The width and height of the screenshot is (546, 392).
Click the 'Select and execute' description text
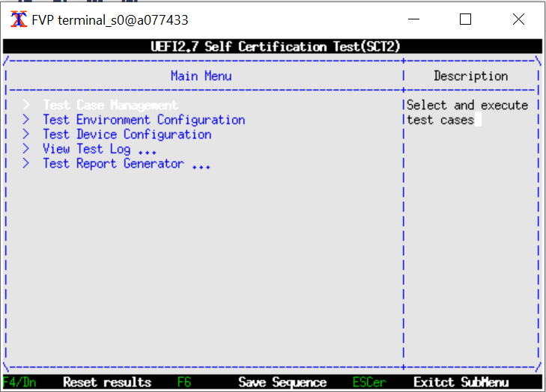pos(467,105)
